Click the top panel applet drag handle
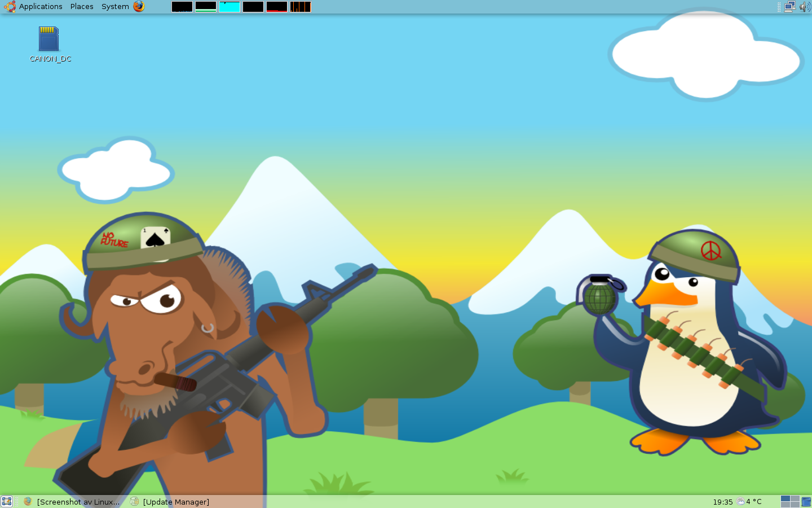 pyautogui.click(x=779, y=7)
